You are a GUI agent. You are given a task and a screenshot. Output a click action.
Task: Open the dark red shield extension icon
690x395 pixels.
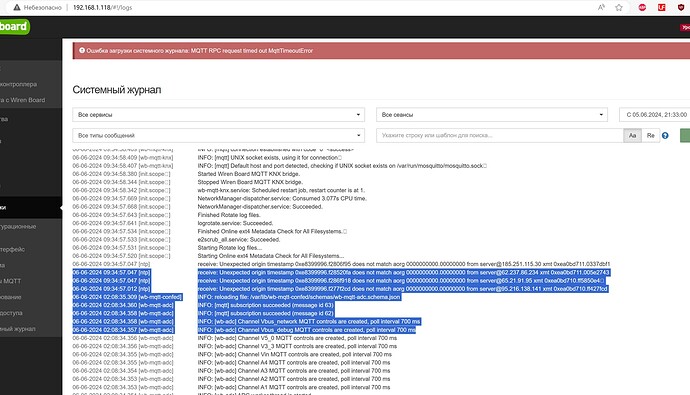681,7
